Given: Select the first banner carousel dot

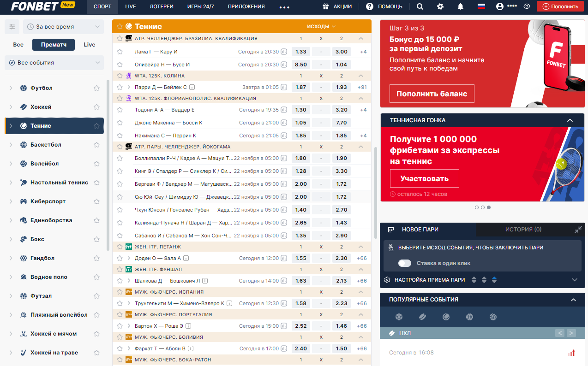Looking at the screenshot, I should [x=477, y=207].
